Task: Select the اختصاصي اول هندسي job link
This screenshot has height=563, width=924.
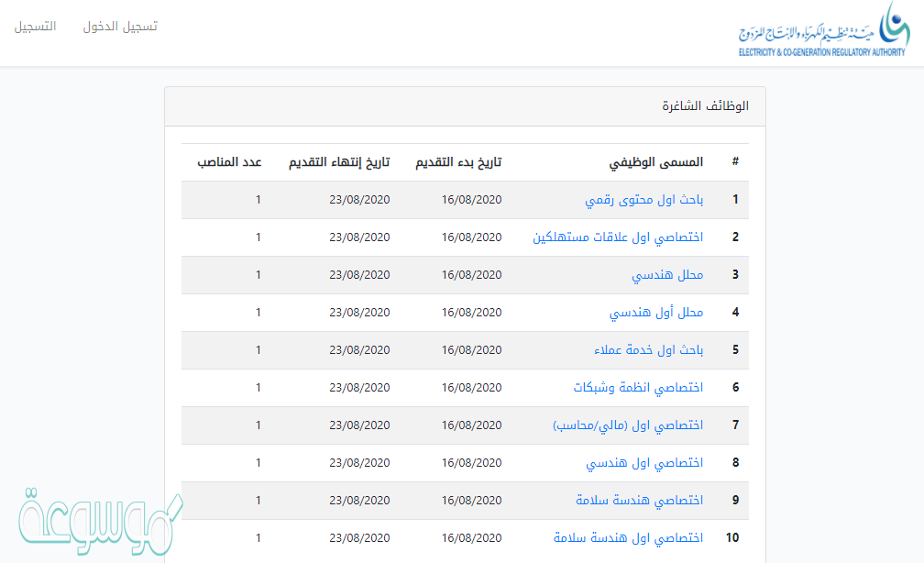Action: [x=644, y=462]
